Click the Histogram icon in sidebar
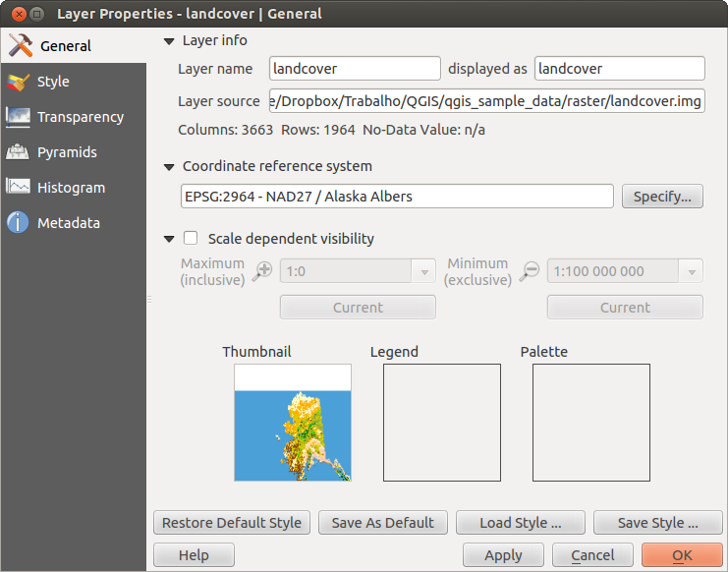The image size is (728, 572). pos(18,188)
